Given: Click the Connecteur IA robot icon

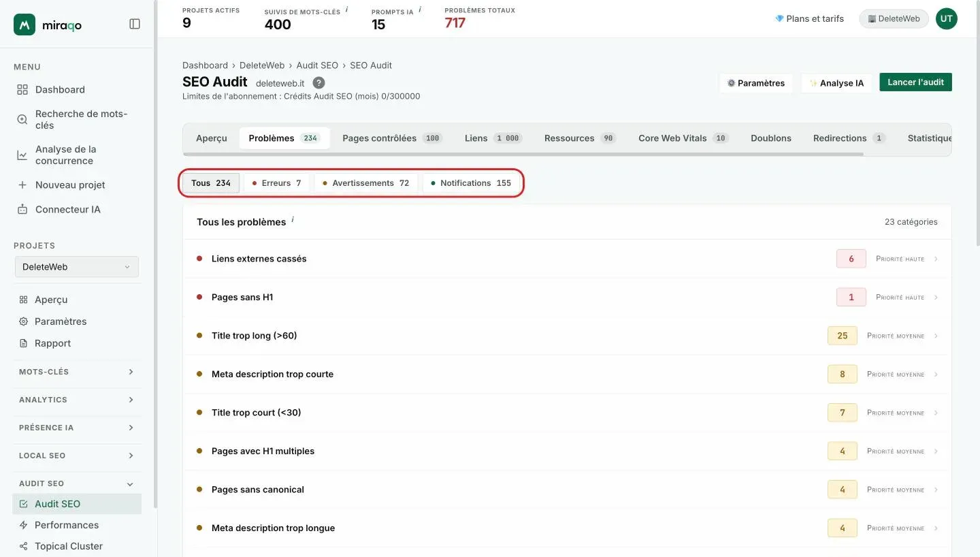Looking at the screenshot, I should pos(22,210).
